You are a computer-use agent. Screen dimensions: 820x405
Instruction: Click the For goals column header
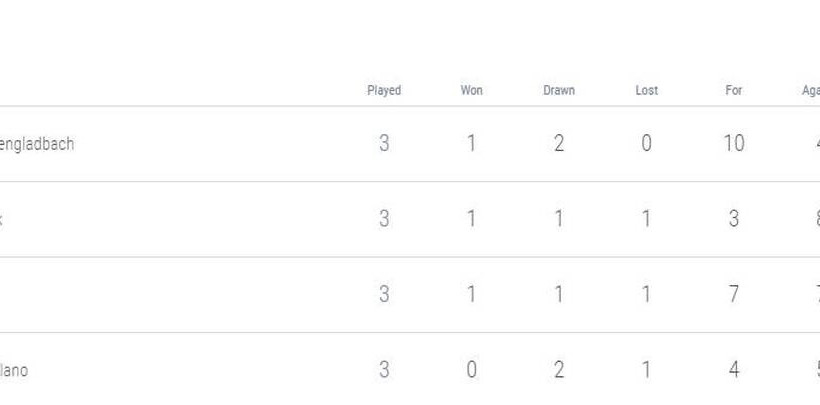point(733,90)
